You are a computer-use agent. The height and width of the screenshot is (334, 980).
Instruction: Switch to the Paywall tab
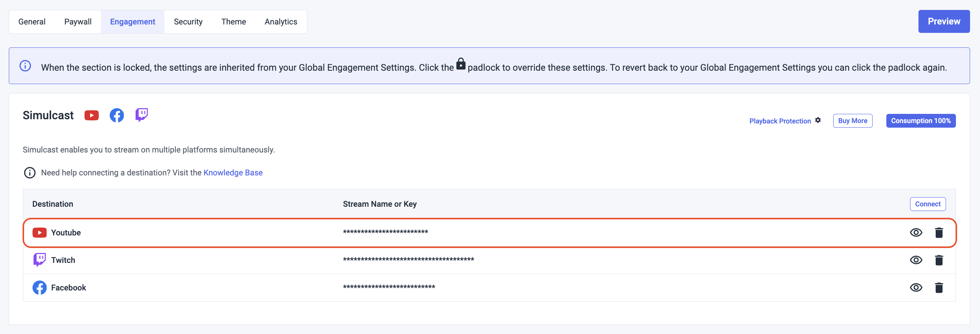tap(78, 22)
